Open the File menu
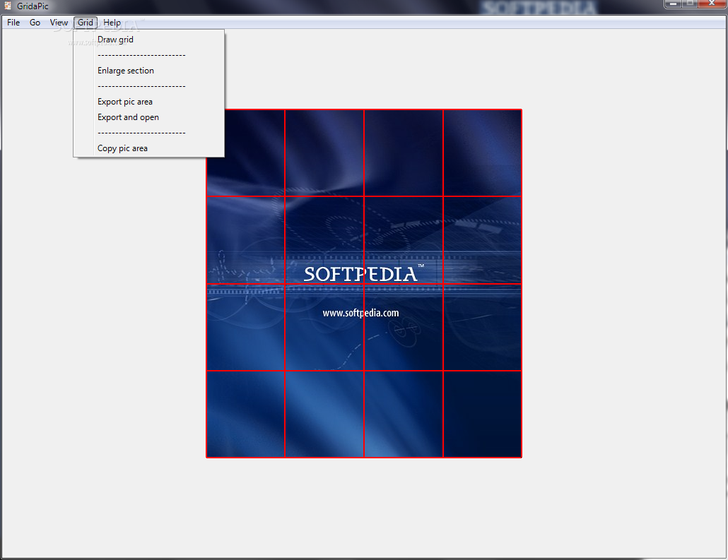This screenshot has width=728, height=560. point(13,23)
